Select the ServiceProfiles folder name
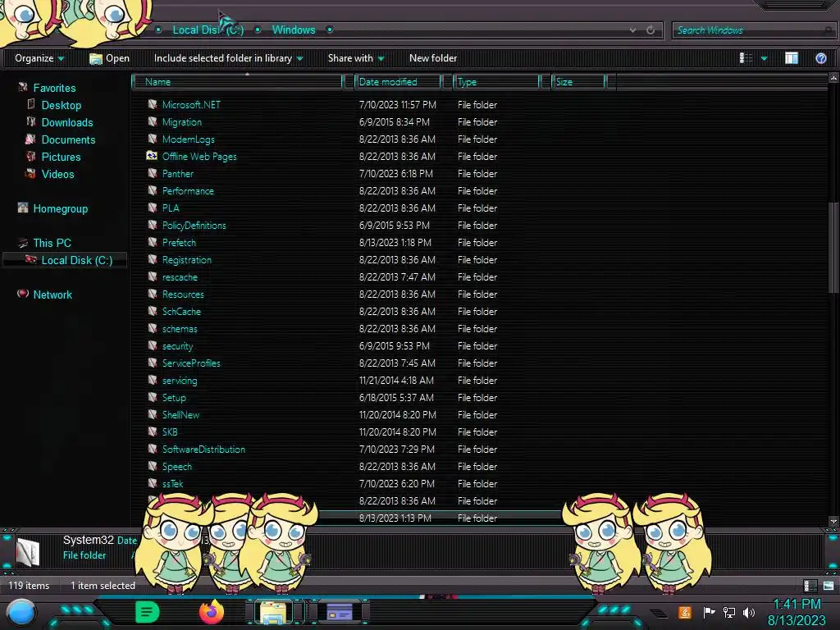The height and width of the screenshot is (630, 840). click(190, 363)
